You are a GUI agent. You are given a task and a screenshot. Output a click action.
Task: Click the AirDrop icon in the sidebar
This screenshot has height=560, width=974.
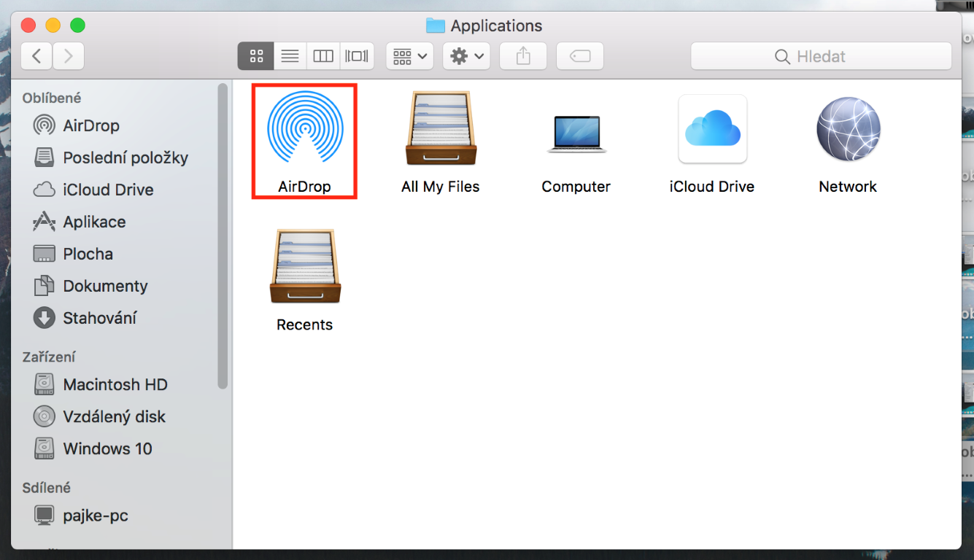[x=45, y=125]
